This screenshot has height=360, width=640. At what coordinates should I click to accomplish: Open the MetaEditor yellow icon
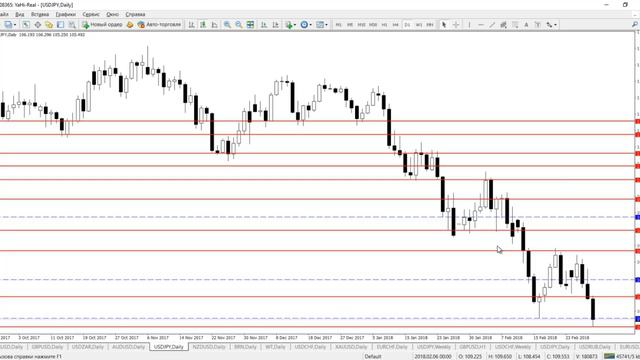click(130, 25)
